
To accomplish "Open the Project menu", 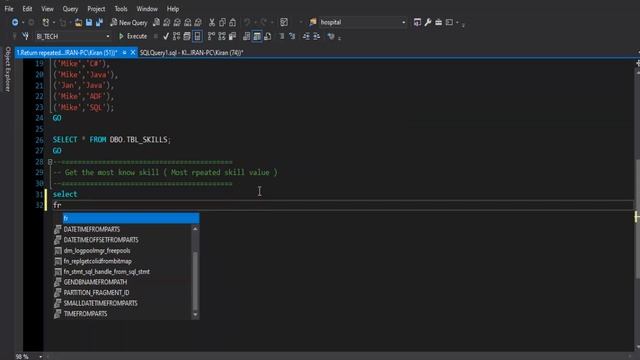I will tap(96, 9).
